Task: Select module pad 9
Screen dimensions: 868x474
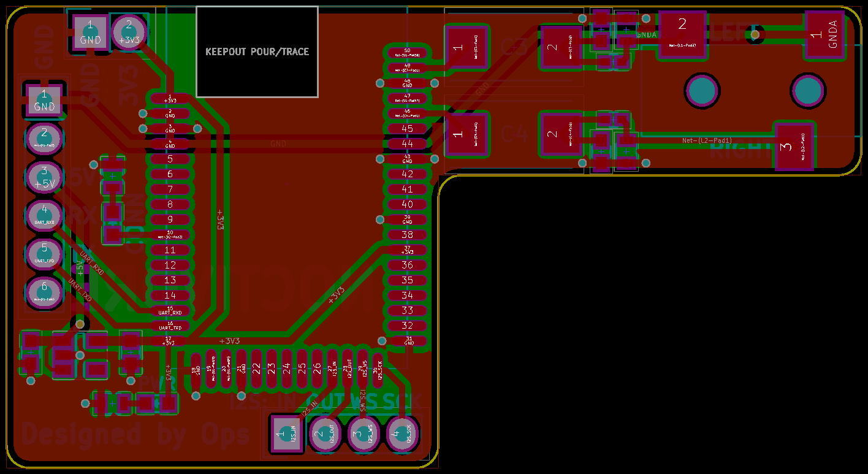Action: click(170, 220)
